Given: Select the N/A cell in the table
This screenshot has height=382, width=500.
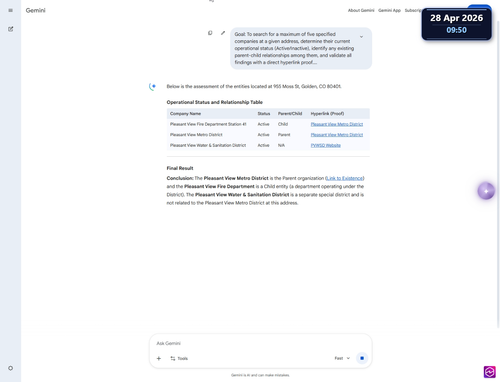Looking at the screenshot, I should (x=281, y=145).
